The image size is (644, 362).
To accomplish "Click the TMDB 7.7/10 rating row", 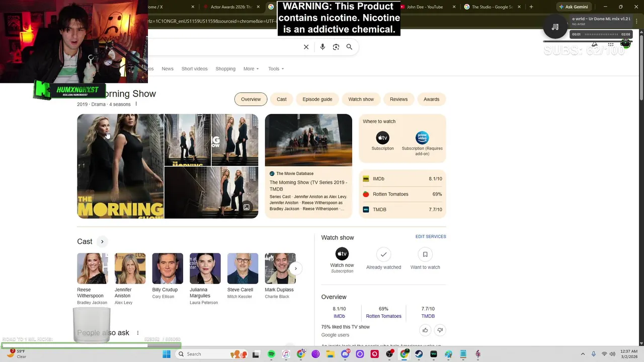I will (x=403, y=210).
